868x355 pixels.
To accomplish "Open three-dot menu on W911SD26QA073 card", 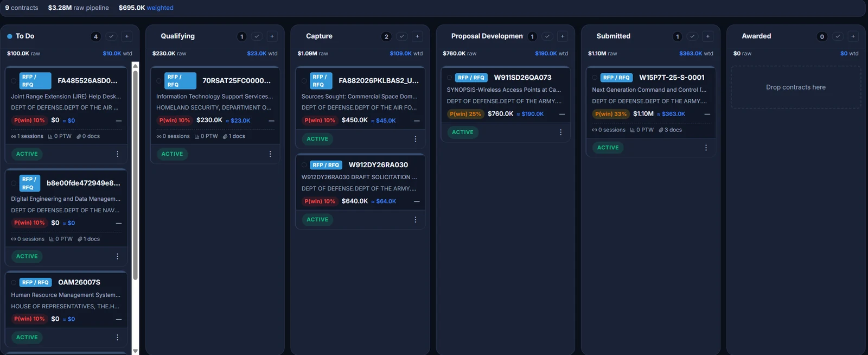I will click(560, 132).
